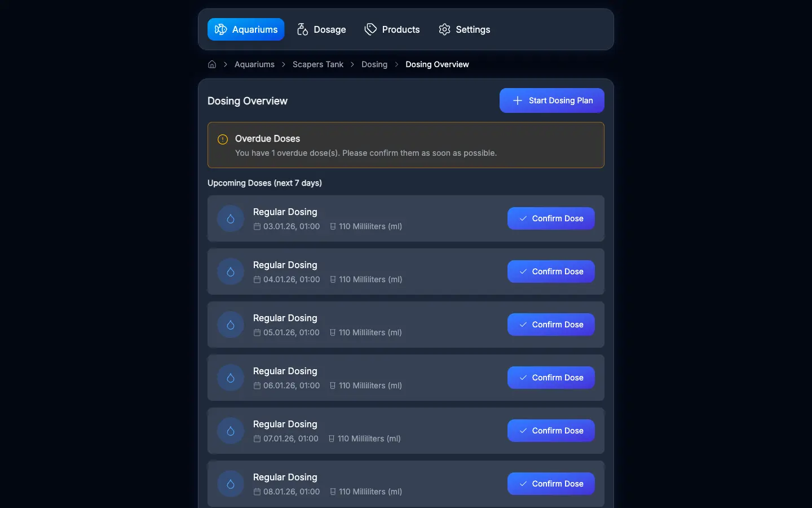Open the Aquariums breadcrumb link

tap(254, 64)
